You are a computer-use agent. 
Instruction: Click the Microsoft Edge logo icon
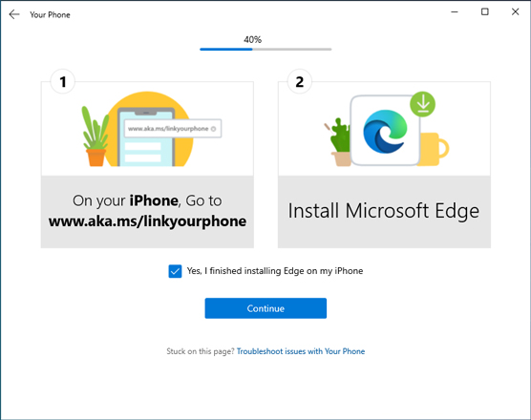(x=385, y=132)
